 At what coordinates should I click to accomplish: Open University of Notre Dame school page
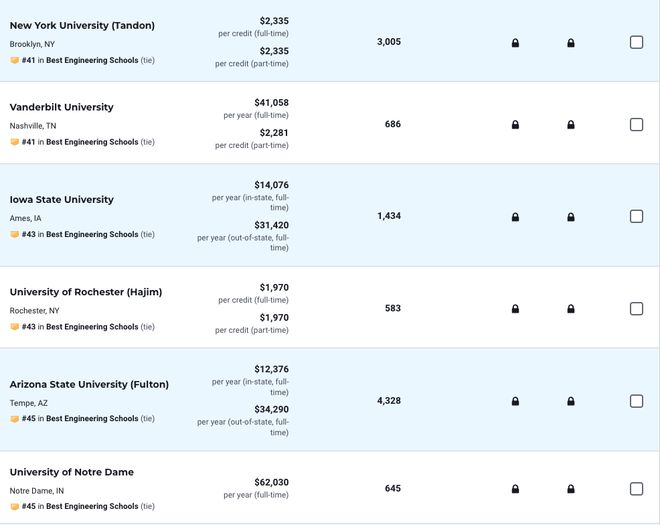[x=72, y=472]
